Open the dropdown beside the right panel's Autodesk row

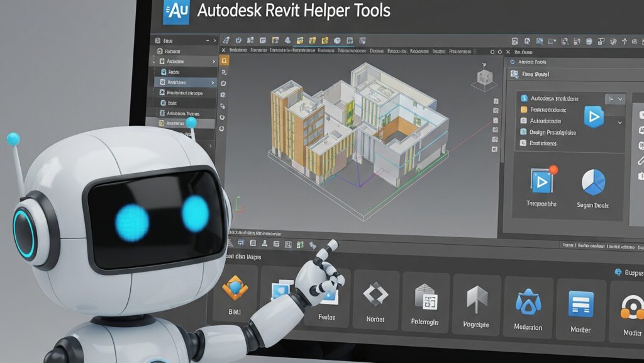615,99
